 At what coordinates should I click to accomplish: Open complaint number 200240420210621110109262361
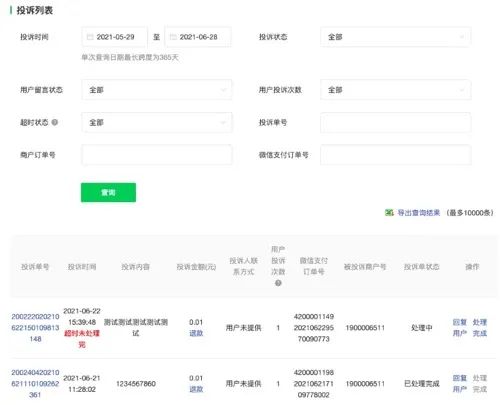click(35, 384)
